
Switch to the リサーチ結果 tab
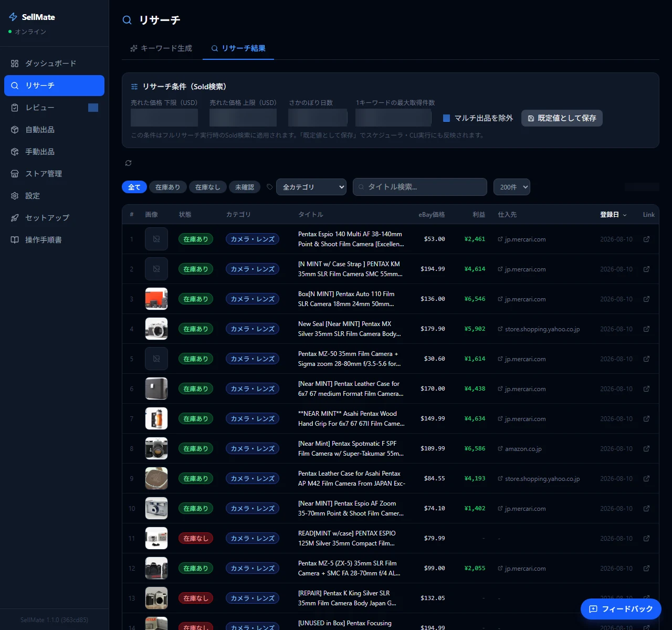238,48
